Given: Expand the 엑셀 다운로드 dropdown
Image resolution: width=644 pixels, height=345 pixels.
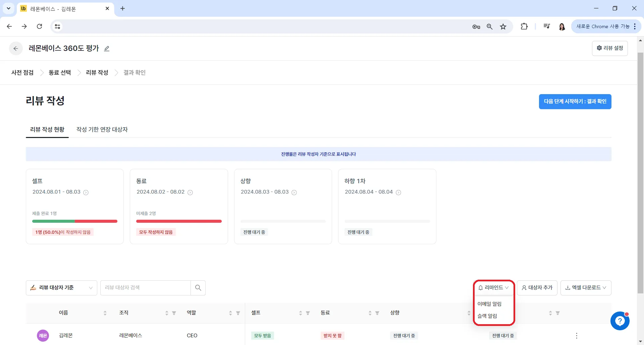Looking at the screenshot, I should tap(586, 288).
